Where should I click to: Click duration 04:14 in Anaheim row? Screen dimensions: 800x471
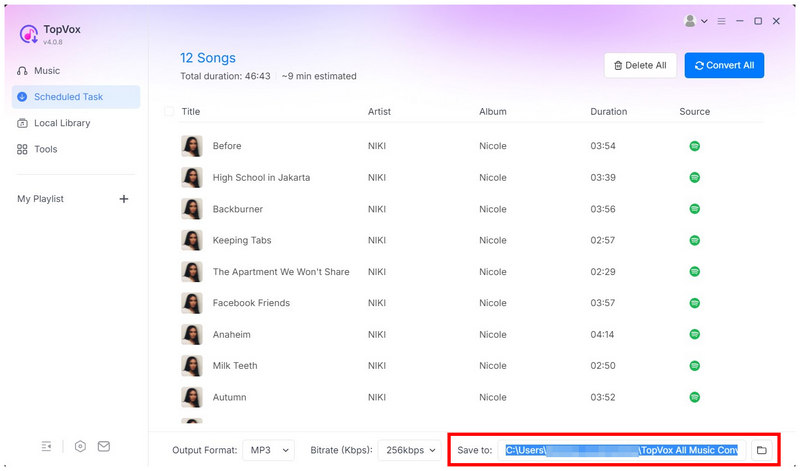click(603, 335)
